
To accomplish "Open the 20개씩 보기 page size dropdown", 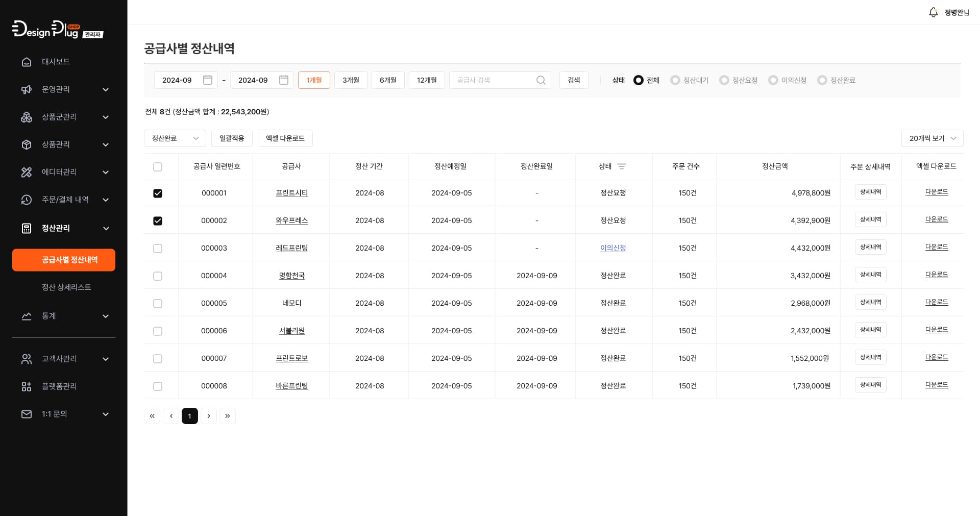I will (x=932, y=138).
